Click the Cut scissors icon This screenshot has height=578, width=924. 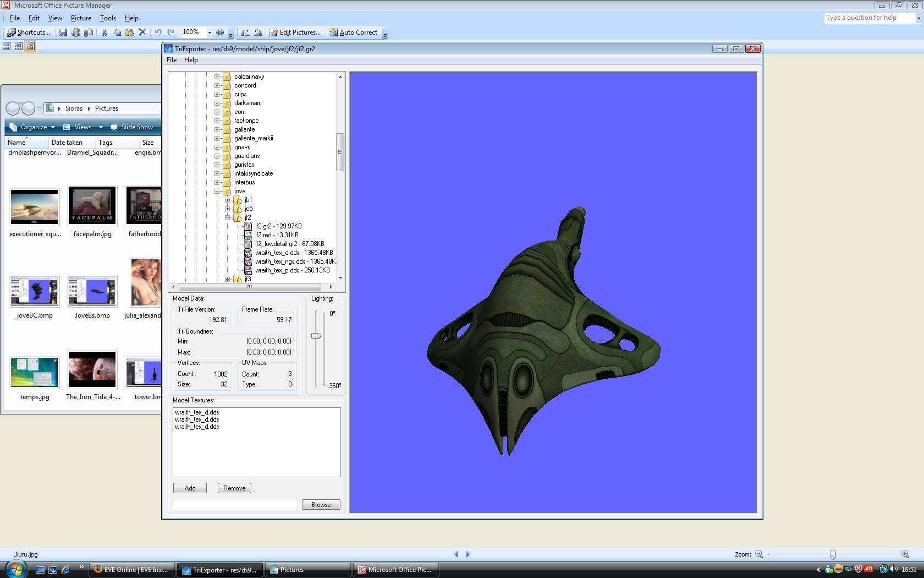pos(104,32)
